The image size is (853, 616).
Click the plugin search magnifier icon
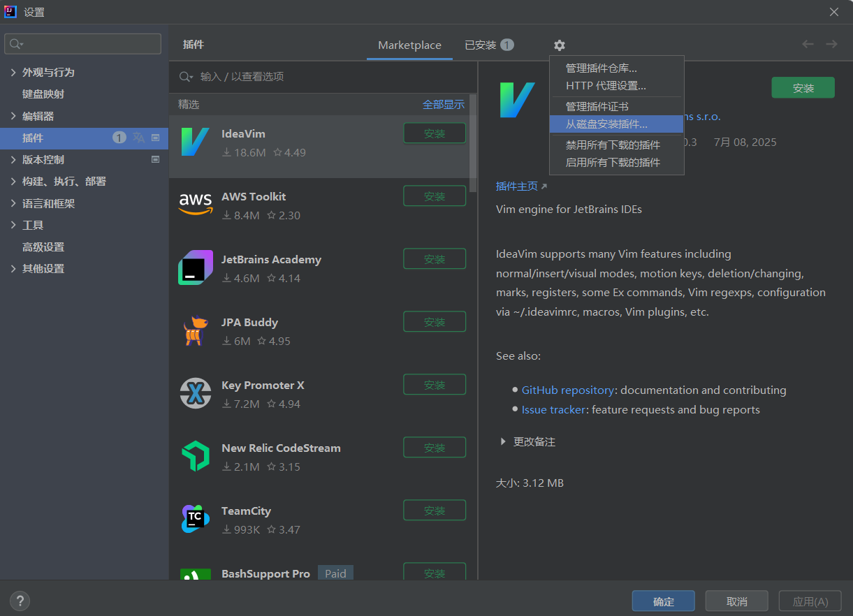coord(186,77)
